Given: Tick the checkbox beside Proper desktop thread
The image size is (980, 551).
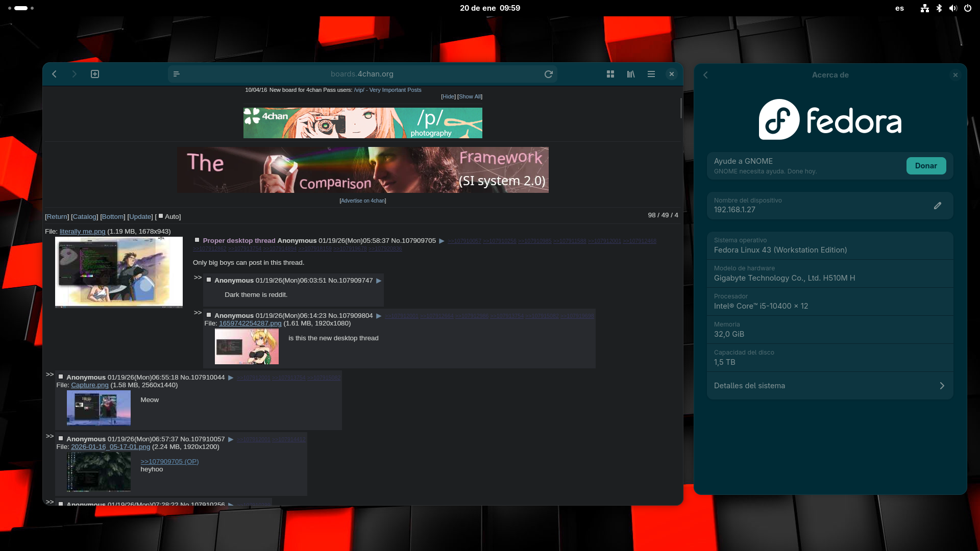Looking at the screenshot, I should coord(197,240).
